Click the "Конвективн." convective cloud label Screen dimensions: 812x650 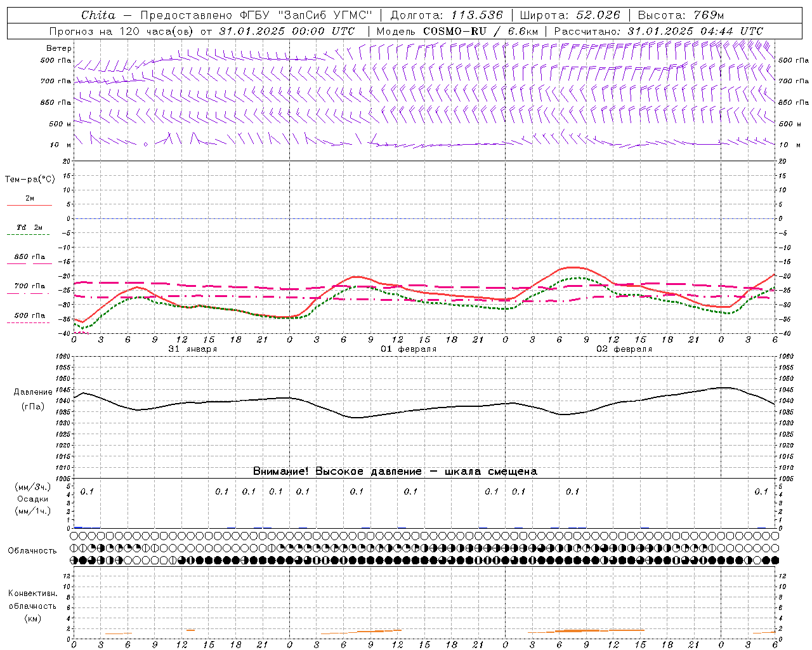[x=32, y=594]
